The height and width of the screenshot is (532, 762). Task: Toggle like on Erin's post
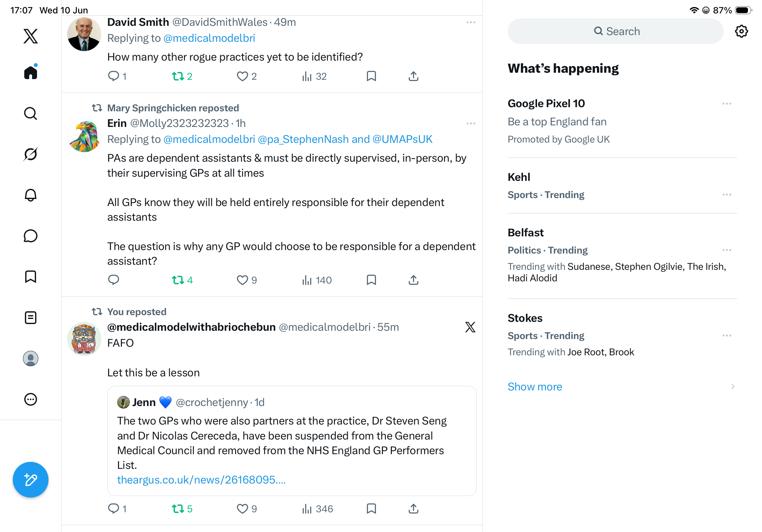[x=247, y=280]
